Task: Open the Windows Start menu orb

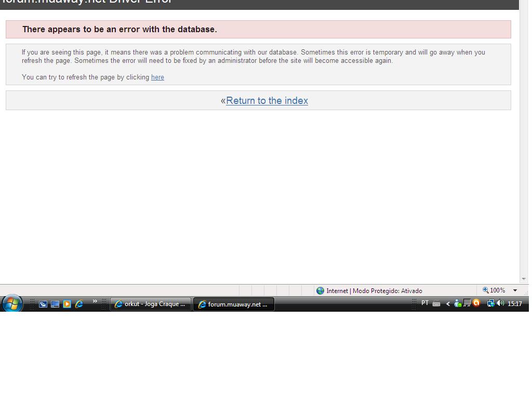Action: coord(12,303)
